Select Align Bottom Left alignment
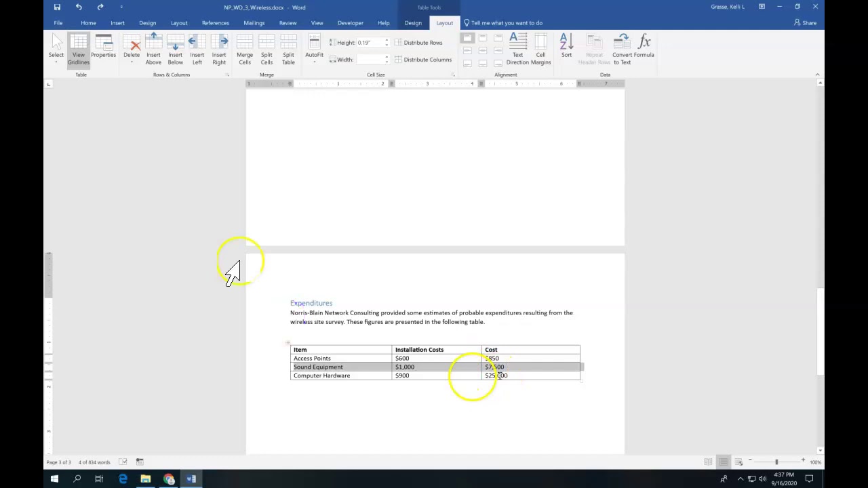This screenshot has height=488, width=868. [x=467, y=64]
